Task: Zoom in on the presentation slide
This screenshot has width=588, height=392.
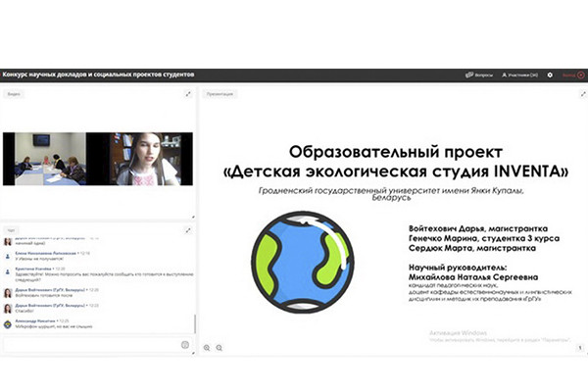Action: (x=207, y=348)
